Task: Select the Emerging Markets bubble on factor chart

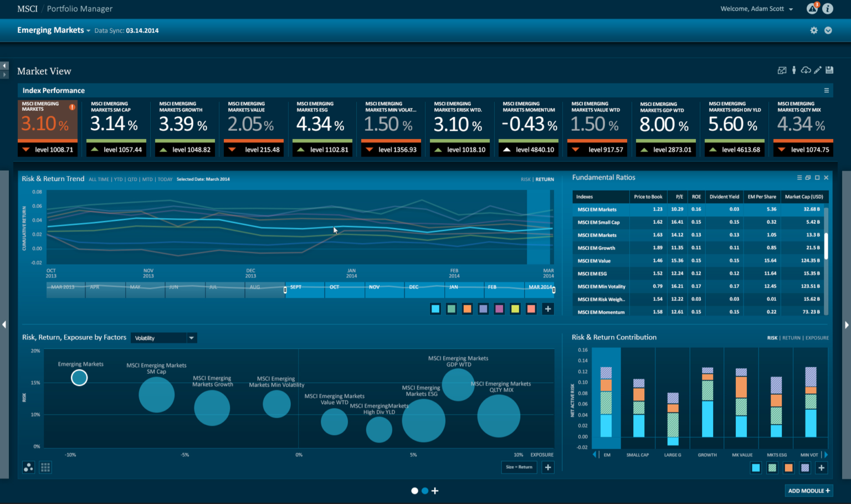Action: click(x=79, y=378)
